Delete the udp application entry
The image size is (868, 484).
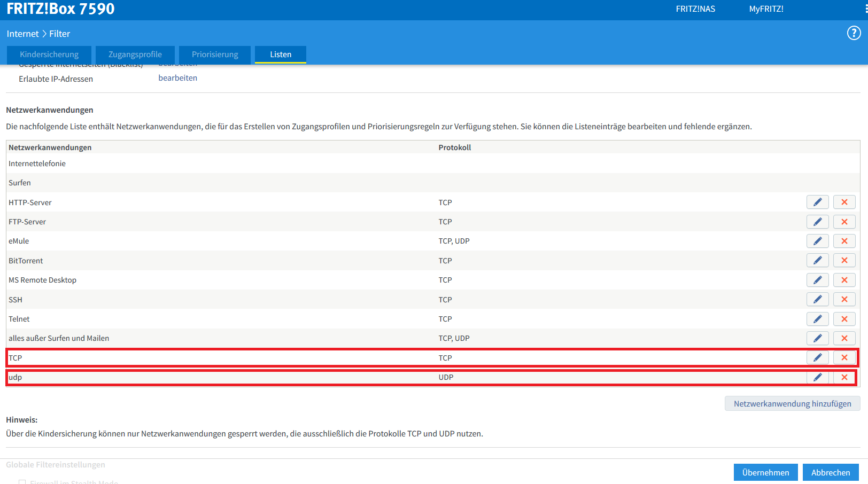pos(844,377)
